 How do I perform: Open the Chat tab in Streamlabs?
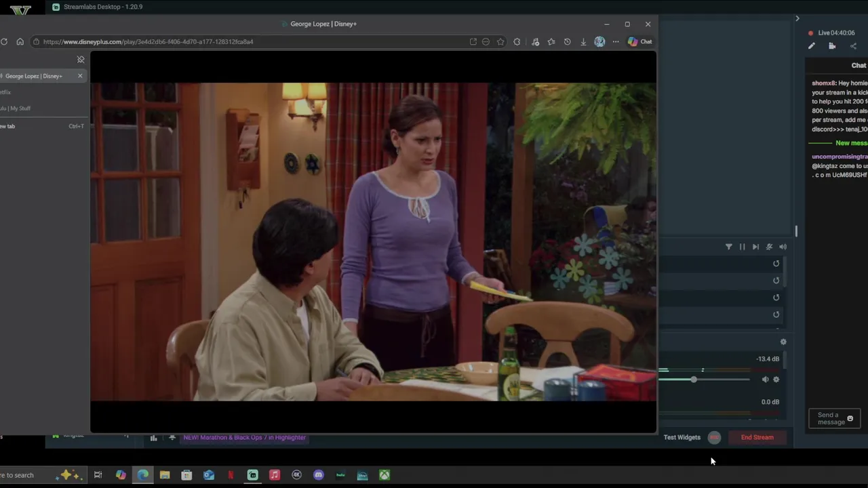tap(859, 65)
